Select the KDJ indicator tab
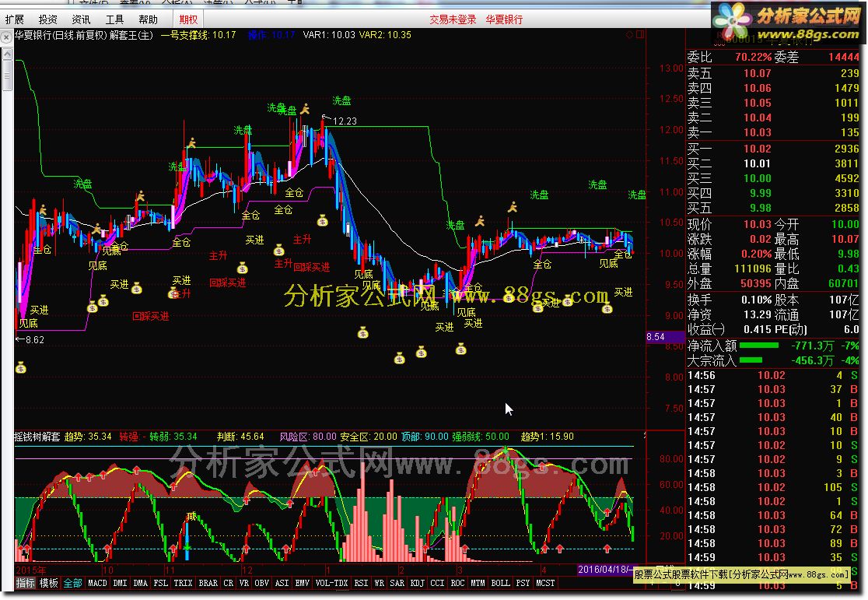 418,583
